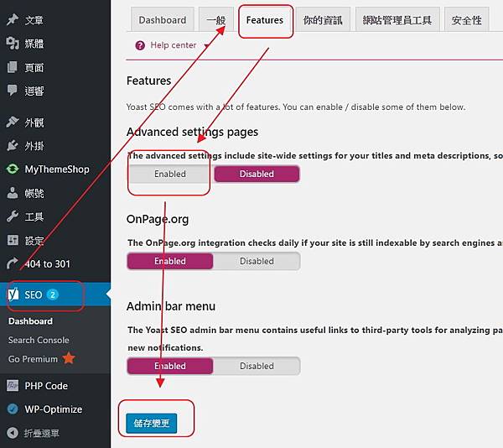Click the media icon beside 媒體
This screenshot has height=448, width=503.
(x=13, y=44)
